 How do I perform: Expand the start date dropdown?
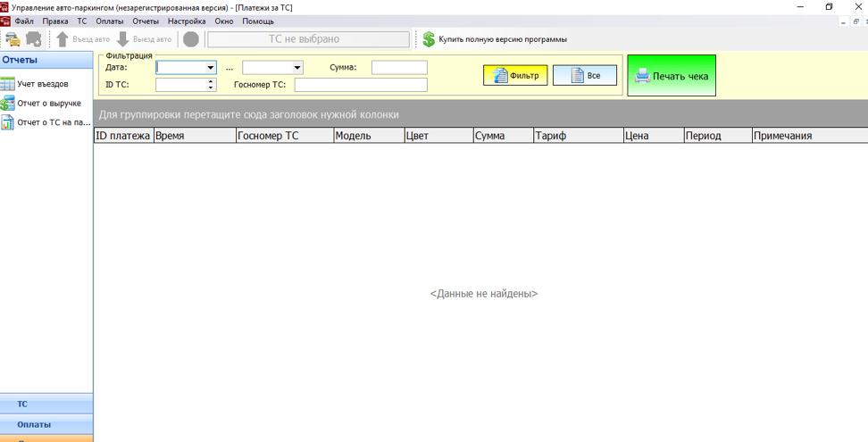211,68
